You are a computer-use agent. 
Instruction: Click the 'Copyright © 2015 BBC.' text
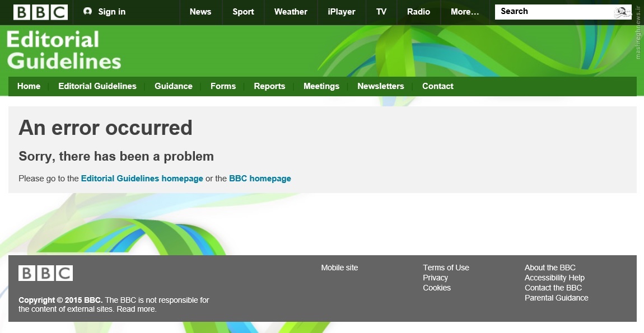click(61, 300)
